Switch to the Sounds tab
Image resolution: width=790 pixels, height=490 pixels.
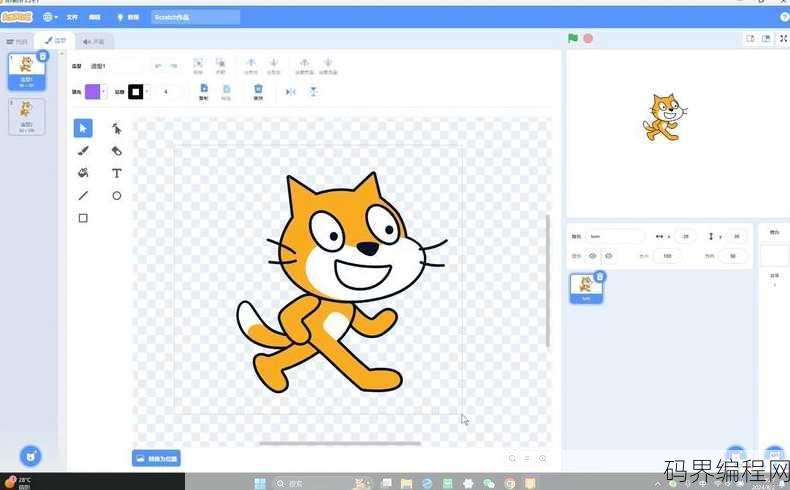click(94, 41)
